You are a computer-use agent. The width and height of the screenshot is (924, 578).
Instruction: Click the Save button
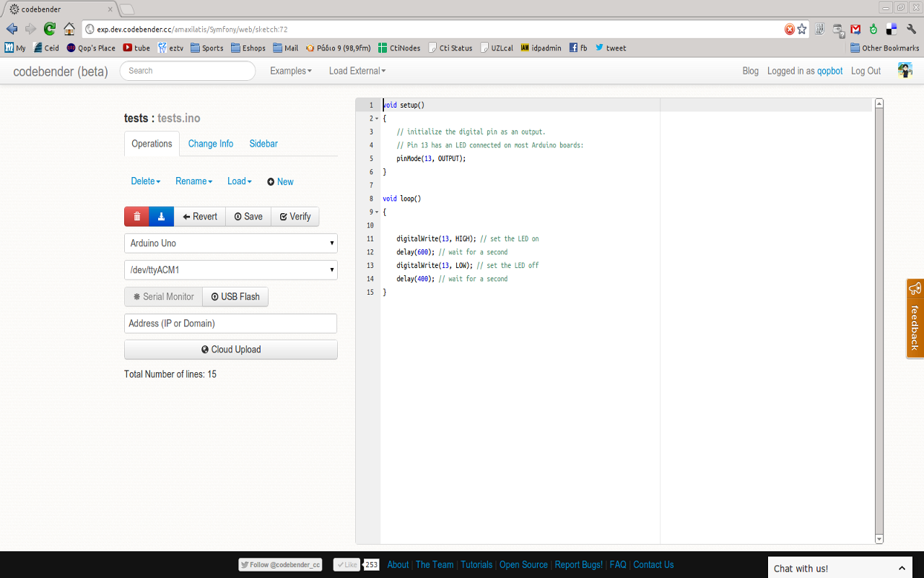point(248,217)
